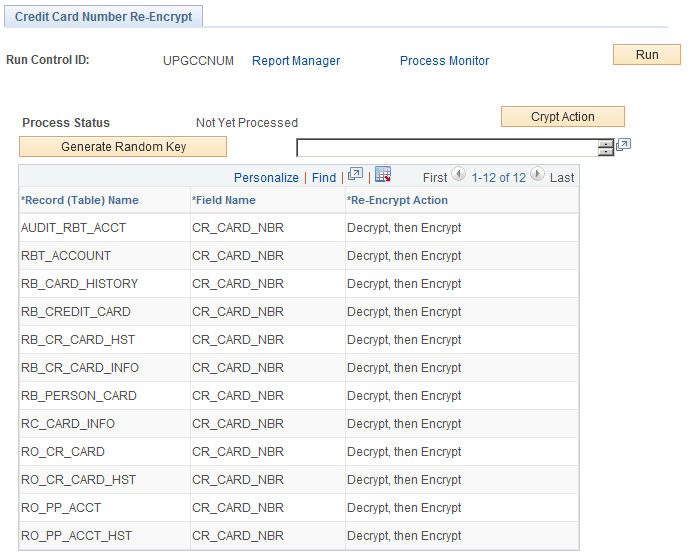Image resolution: width=689 pixels, height=557 pixels.
Task: Click CR_CARD_NBR in AUDIT_RBT_ACCT row
Action: pyautogui.click(x=238, y=228)
